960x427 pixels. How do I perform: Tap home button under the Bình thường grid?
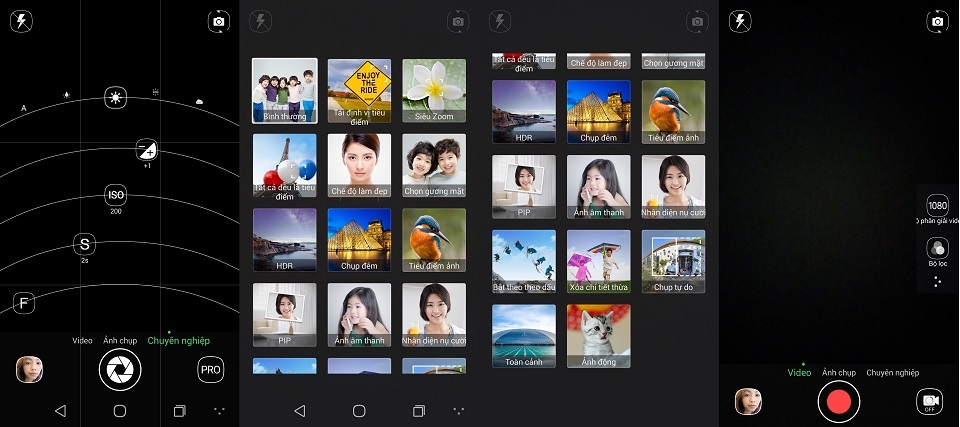(x=359, y=410)
